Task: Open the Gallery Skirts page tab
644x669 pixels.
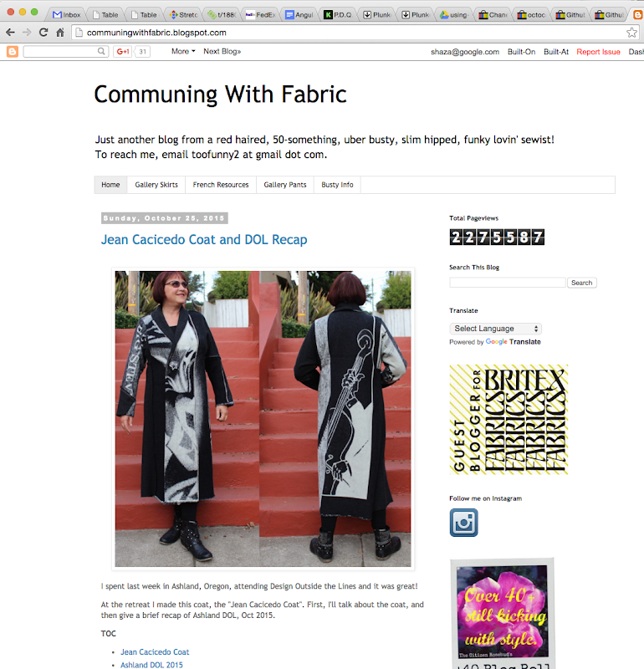Action: pyautogui.click(x=156, y=185)
